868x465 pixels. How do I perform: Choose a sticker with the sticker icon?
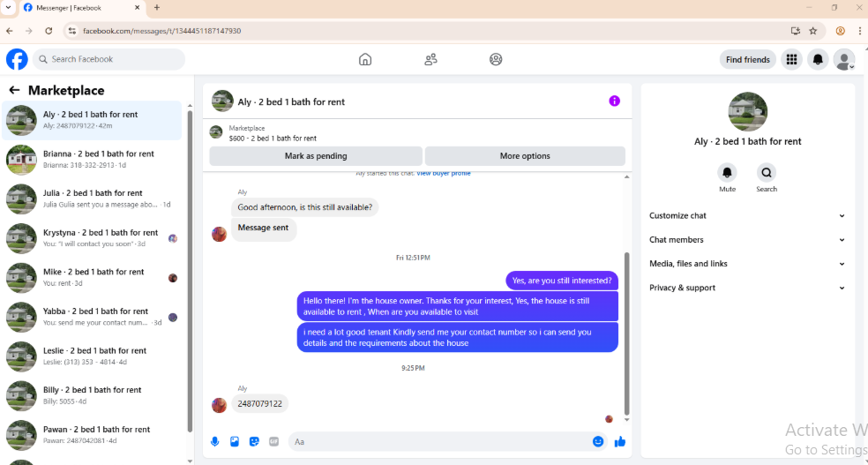254,442
